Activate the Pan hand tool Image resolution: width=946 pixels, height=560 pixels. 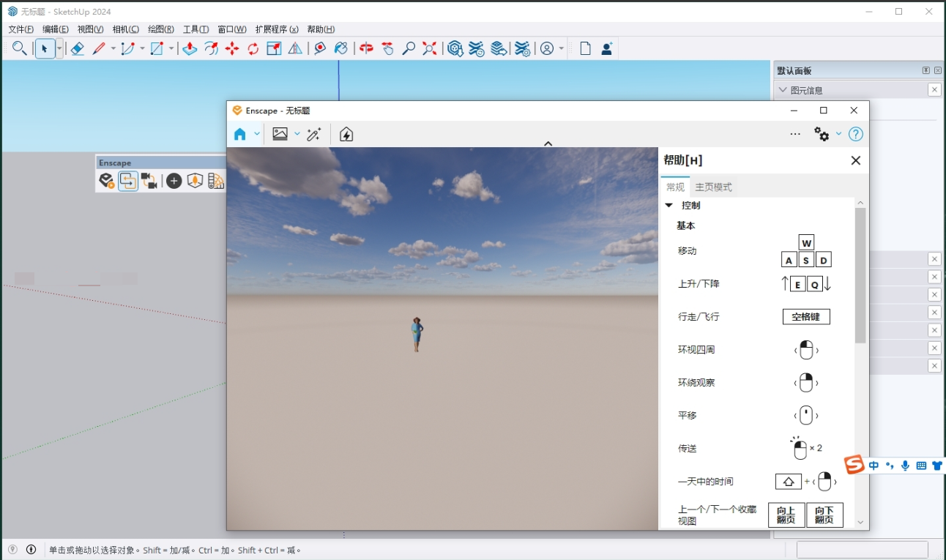click(x=387, y=48)
